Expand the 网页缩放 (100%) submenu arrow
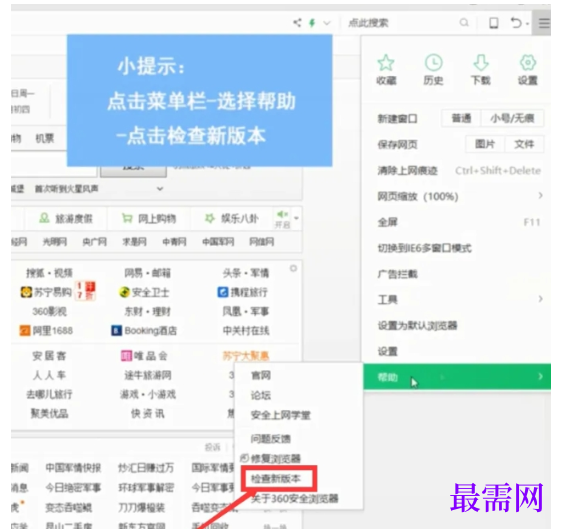 [x=540, y=196]
